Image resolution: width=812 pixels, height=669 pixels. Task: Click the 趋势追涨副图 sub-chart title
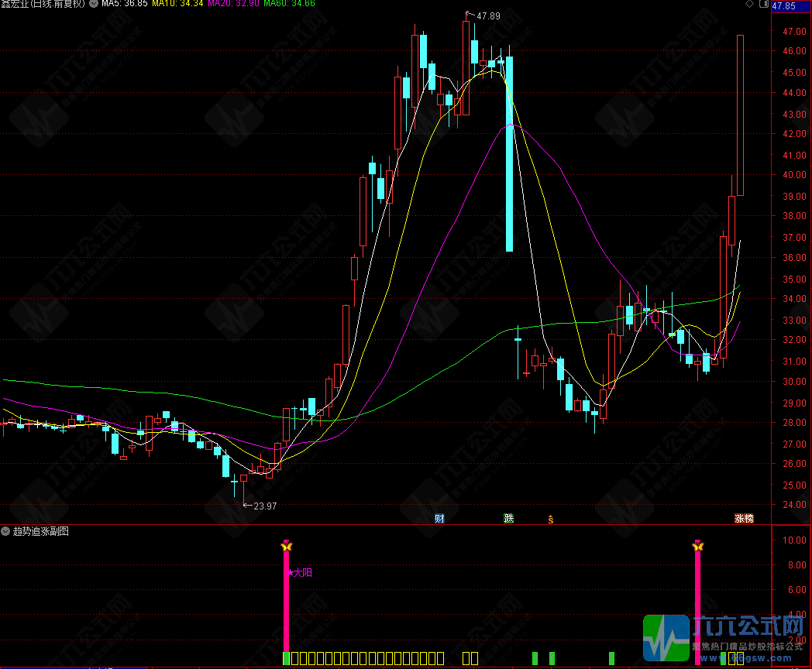click(x=41, y=531)
